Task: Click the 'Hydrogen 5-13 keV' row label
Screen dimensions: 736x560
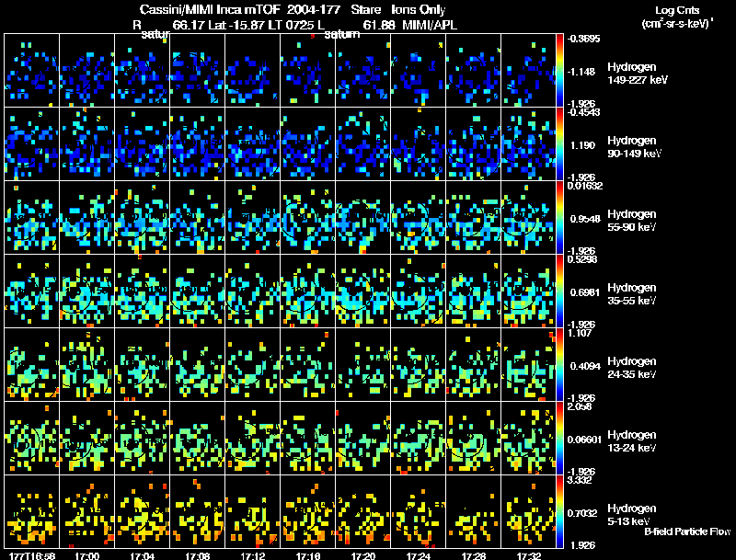Action: (x=632, y=515)
